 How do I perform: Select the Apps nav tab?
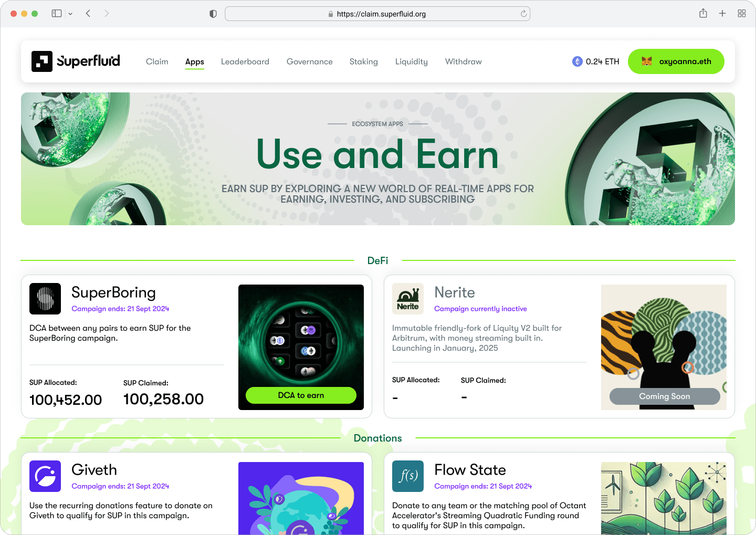pos(195,61)
